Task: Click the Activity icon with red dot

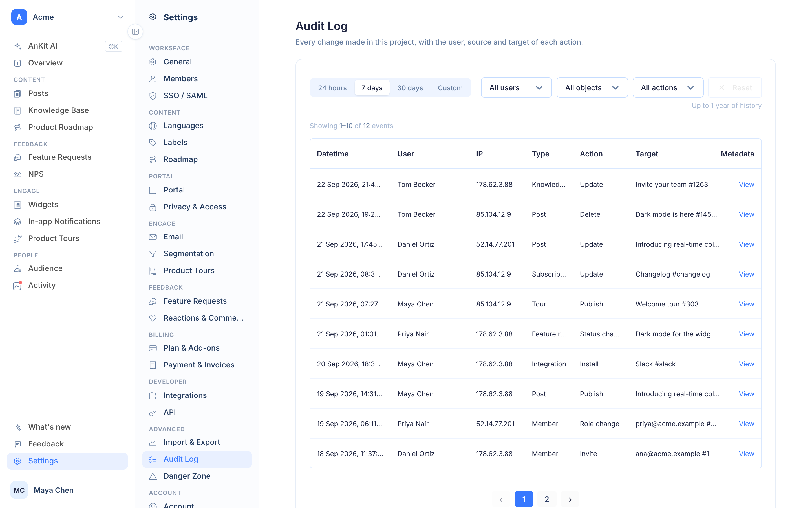Action: point(18,285)
